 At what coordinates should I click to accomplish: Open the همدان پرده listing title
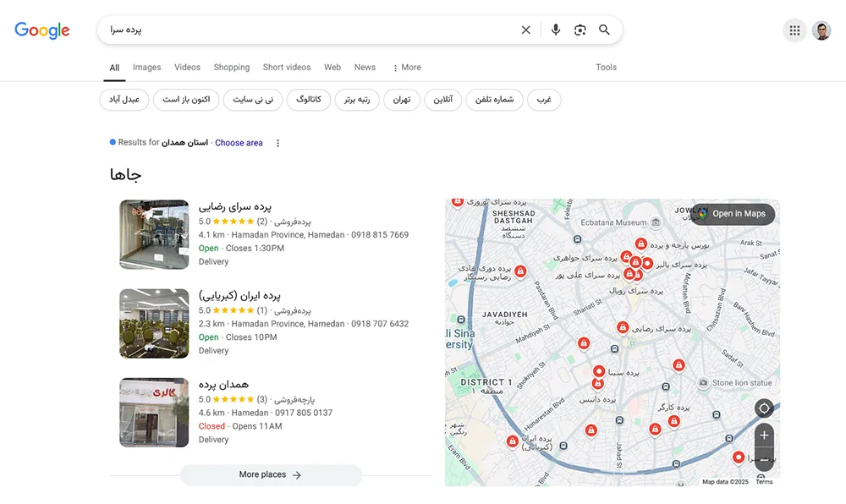(x=224, y=384)
